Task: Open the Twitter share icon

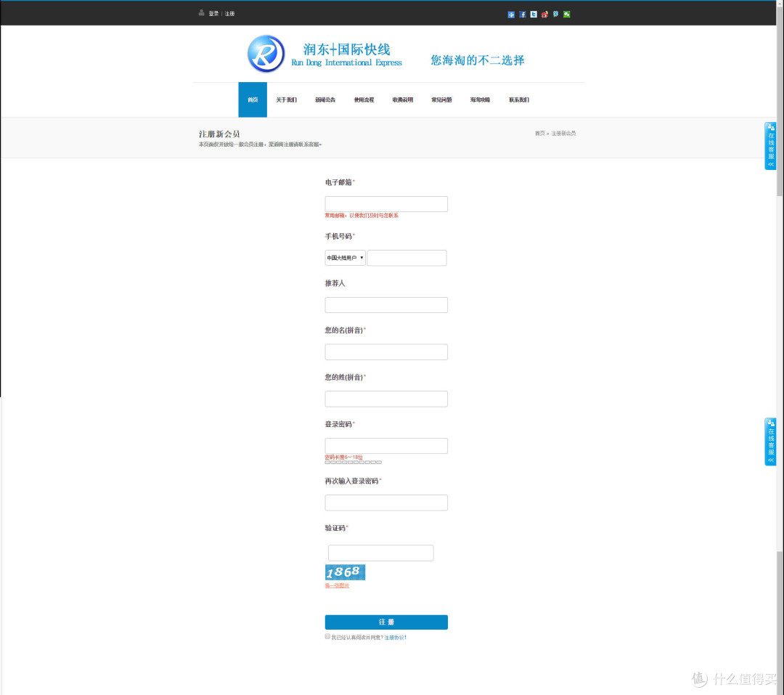Action: tap(534, 15)
